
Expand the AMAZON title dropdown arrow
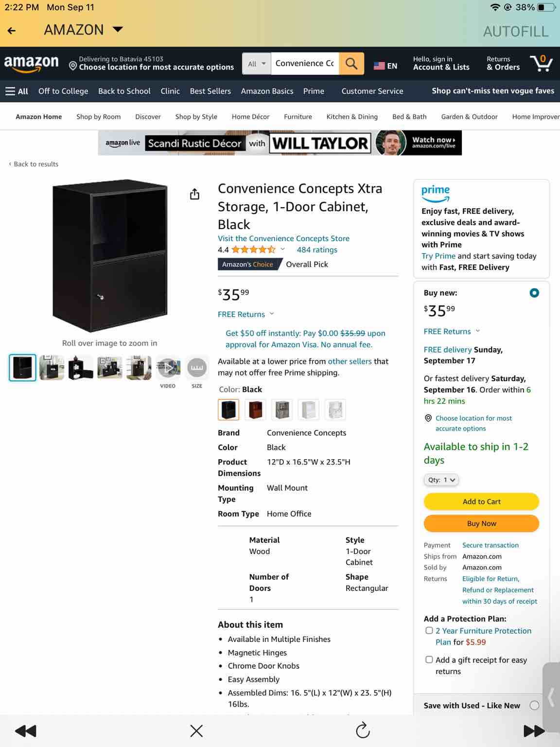click(x=118, y=30)
